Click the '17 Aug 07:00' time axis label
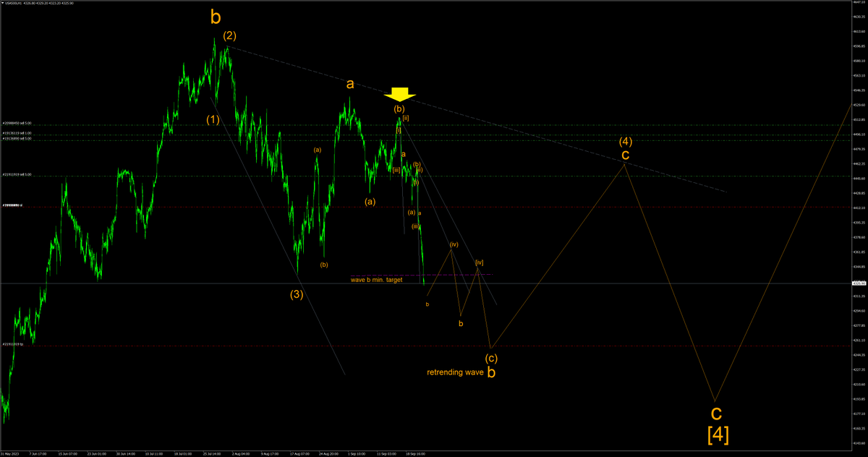Viewport: 868px width, 457px height. tap(299, 454)
